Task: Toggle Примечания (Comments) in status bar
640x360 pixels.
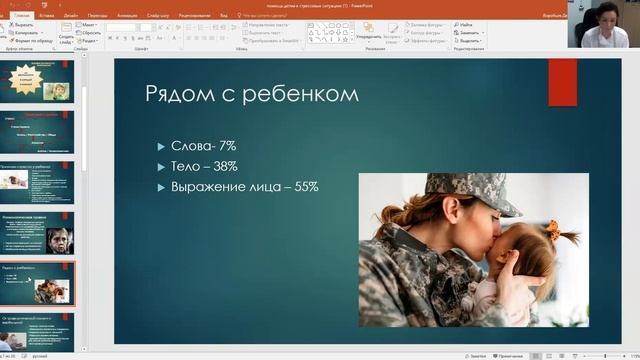Action: coord(508,356)
